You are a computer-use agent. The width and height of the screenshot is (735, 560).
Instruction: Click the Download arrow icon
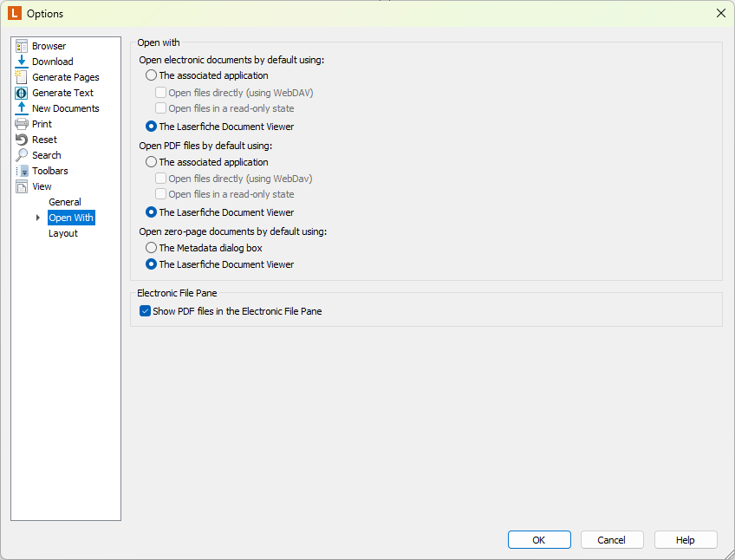pos(22,62)
